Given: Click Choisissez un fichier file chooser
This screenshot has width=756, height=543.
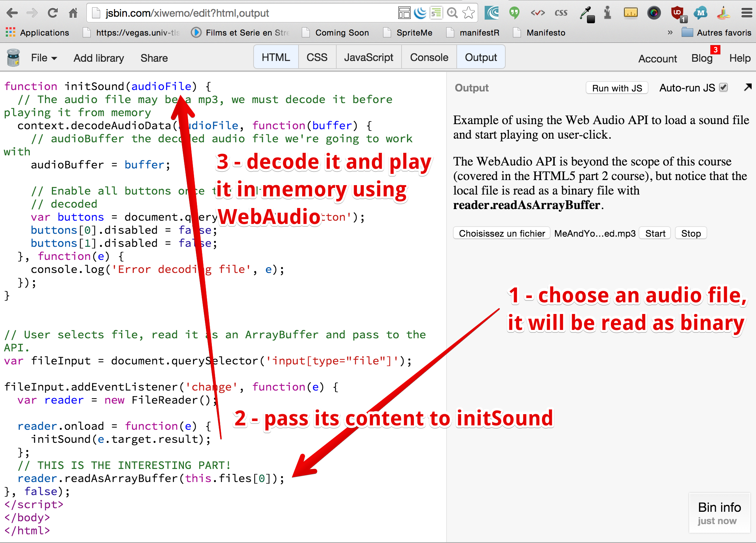Looking at the screenshot, I should pyautogui.click(x=502, y=233).
